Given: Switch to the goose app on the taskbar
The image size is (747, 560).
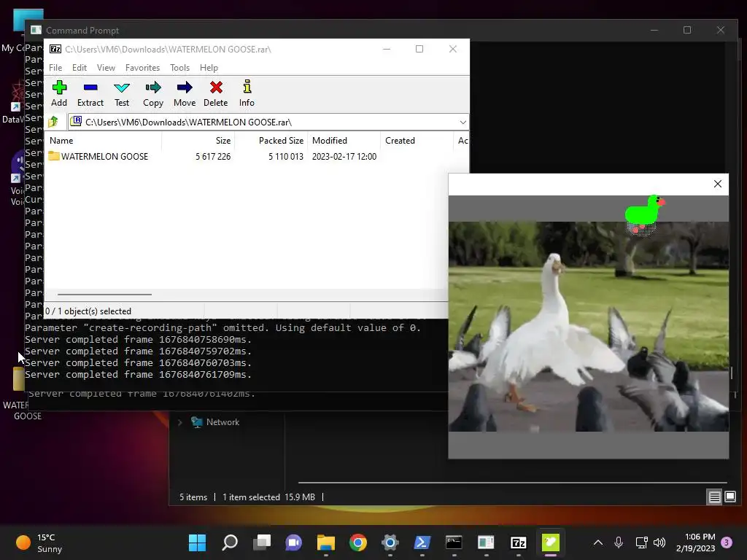Looking at the screenshot, I should pos(550,542).
